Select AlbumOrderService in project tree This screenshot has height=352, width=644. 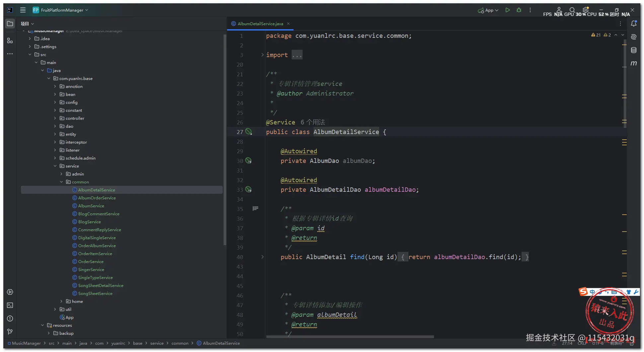coord(97,198)
